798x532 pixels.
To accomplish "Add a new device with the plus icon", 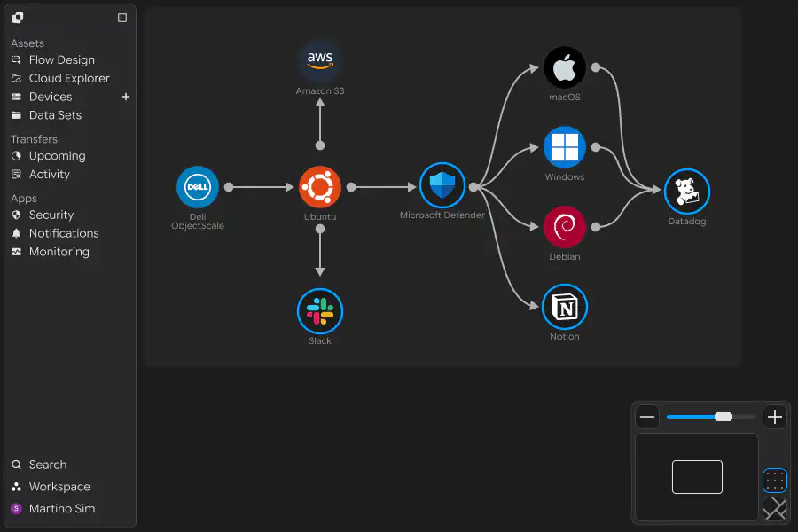I will point(126,97).
